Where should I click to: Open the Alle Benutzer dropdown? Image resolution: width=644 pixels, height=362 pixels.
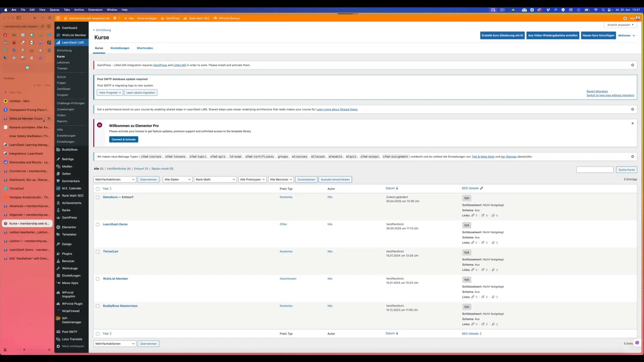tap(281, 179)
